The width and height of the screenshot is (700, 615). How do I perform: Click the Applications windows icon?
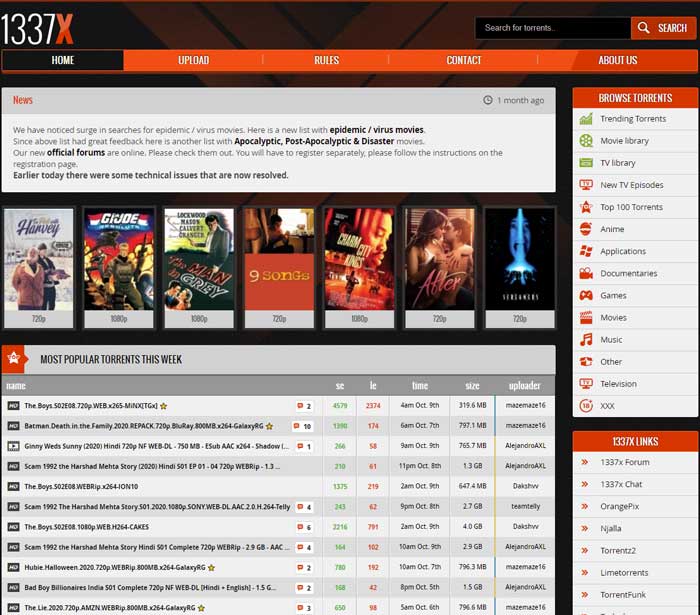click(586, 251)
